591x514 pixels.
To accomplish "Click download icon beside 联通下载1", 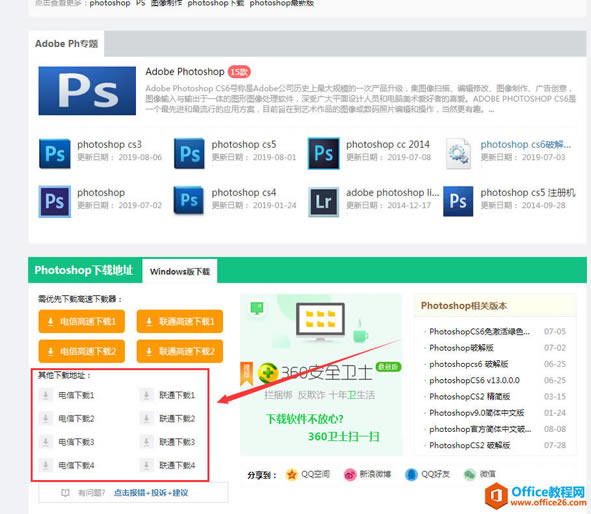I will pos(147,395).
